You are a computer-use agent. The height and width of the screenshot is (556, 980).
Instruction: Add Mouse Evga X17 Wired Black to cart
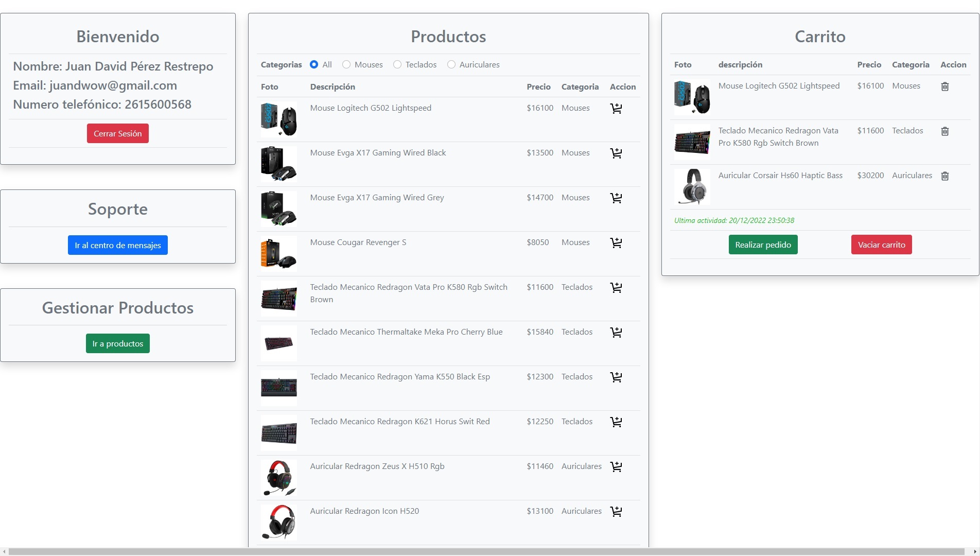click(x=616, y=153)
